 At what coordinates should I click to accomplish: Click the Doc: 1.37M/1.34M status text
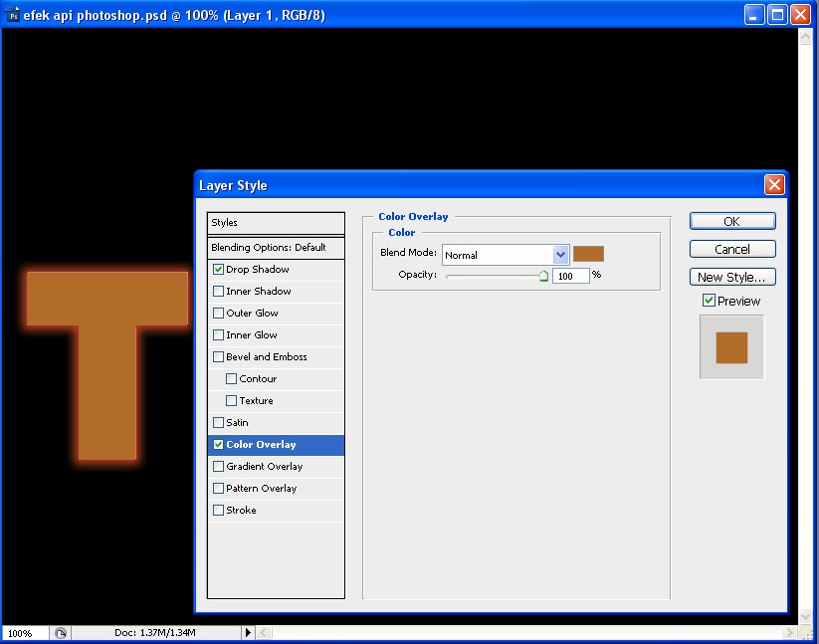154,632
